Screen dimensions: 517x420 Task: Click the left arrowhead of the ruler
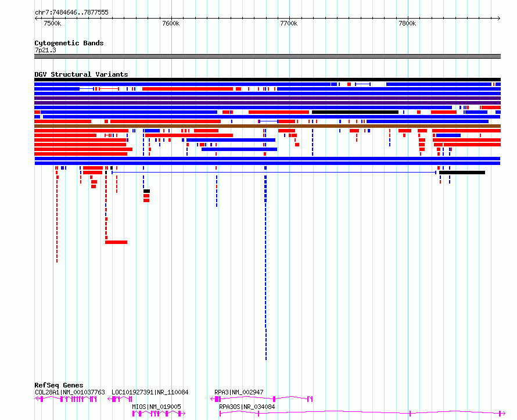[x=36, y=19]
